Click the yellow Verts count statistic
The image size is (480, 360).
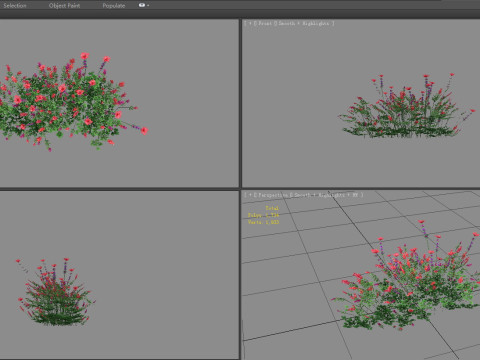(263, 222)
